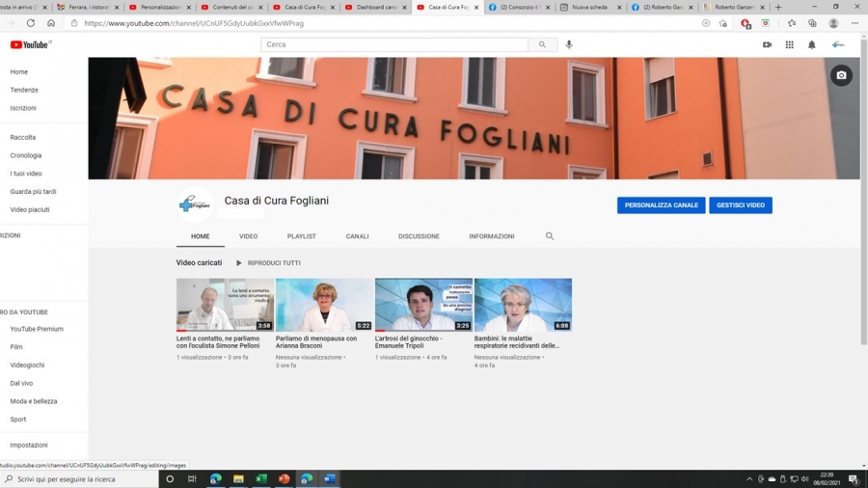Click the Windows taskbar search box
The width and height of the screenshot is (868, 488).
click(79, 478)
